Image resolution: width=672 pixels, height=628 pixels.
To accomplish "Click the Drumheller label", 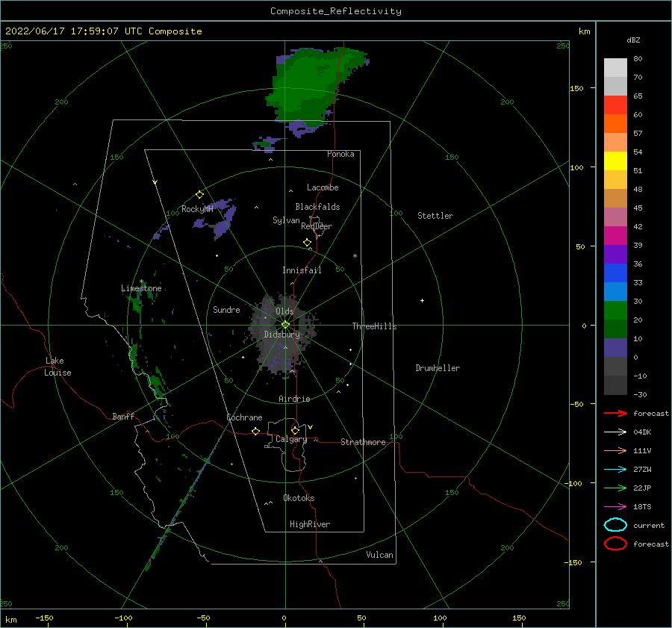I will pos(438,368).
